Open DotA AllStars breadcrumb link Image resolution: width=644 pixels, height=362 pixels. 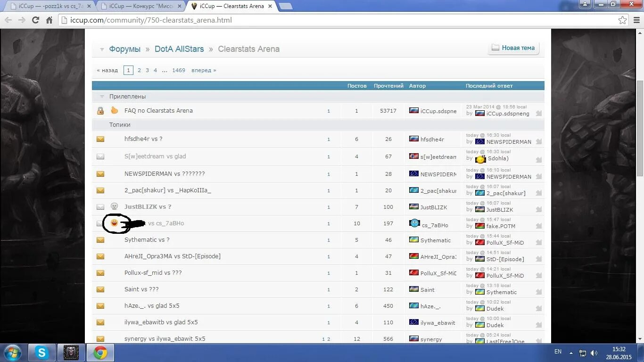click(179, 49)
